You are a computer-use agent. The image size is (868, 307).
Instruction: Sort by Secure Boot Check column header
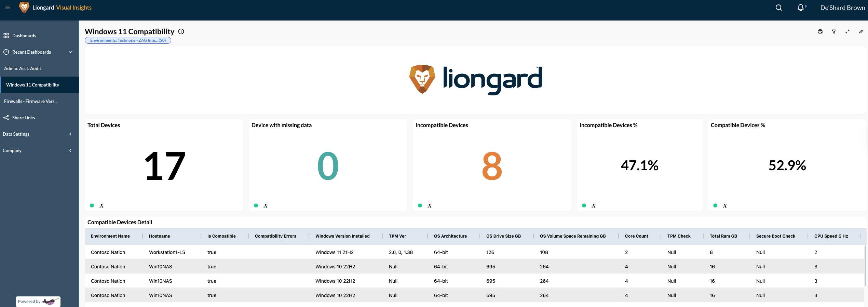click(776, 236)
